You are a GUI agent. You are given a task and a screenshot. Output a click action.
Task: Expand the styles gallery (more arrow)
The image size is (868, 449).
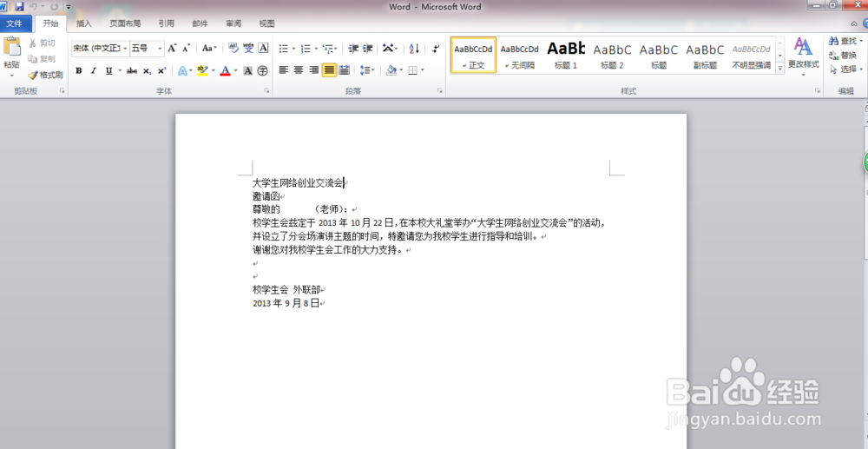tap(780, 69)
